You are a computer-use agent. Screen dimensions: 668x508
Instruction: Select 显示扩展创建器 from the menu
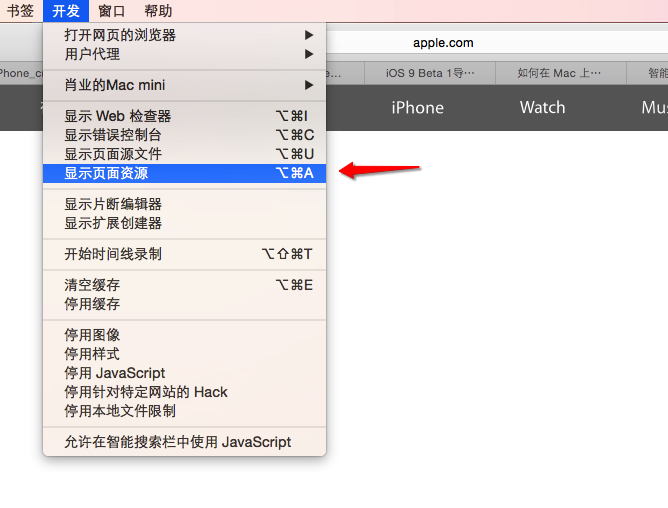coord(184,223)
